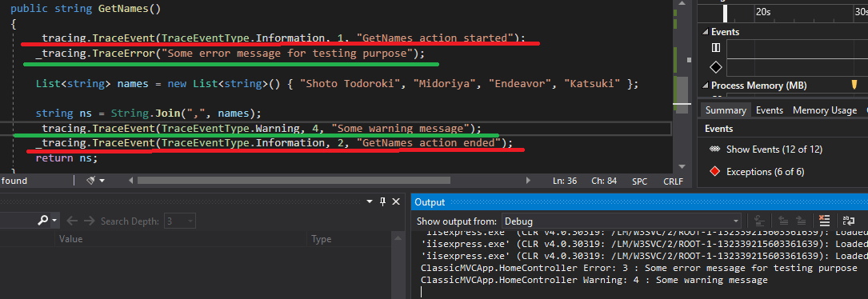Click the Output panel title bar
868x299 pixels.
[x=639, y=202]
